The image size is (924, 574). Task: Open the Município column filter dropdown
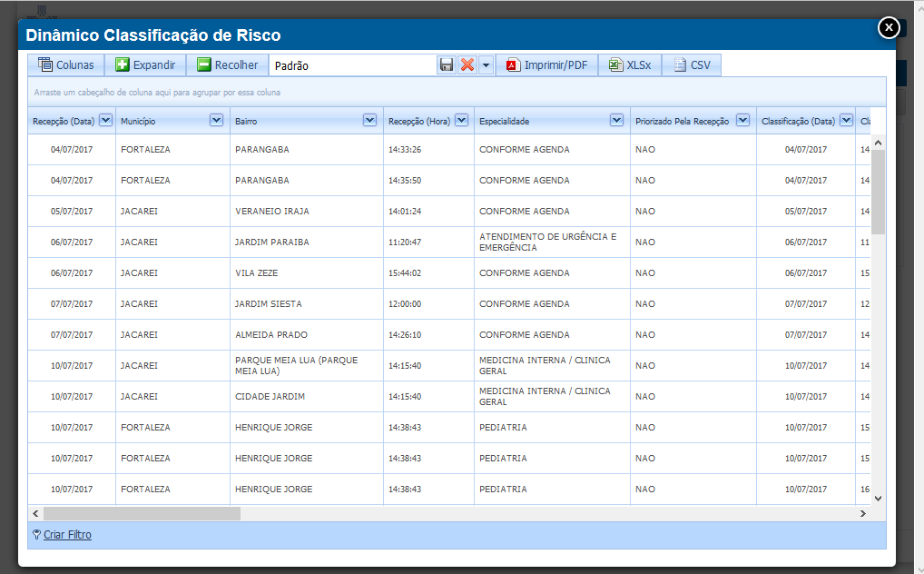click(x=216, y=121)
